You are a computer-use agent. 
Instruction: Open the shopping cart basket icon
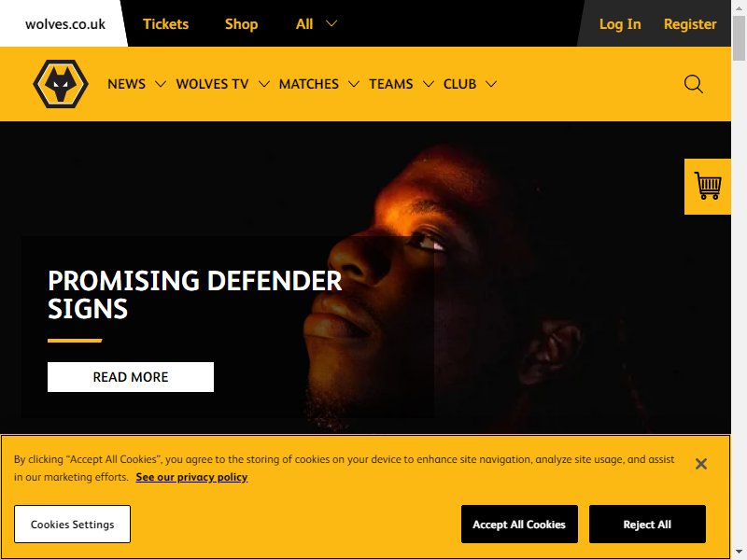(x=708, y=186)
